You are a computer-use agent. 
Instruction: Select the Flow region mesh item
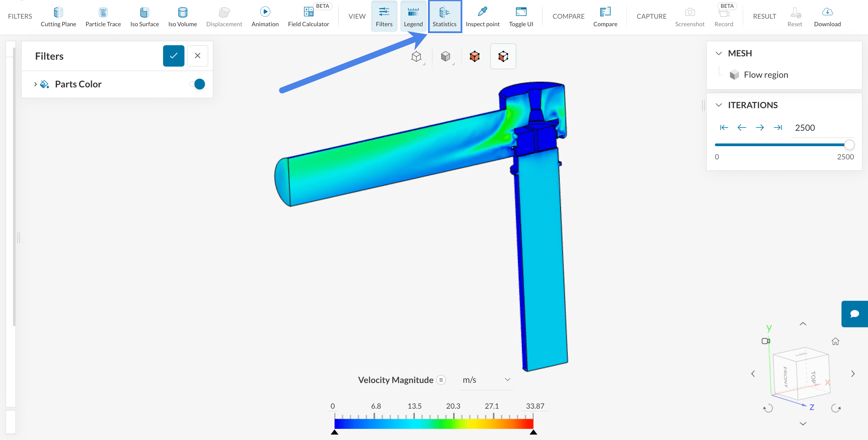766,75
